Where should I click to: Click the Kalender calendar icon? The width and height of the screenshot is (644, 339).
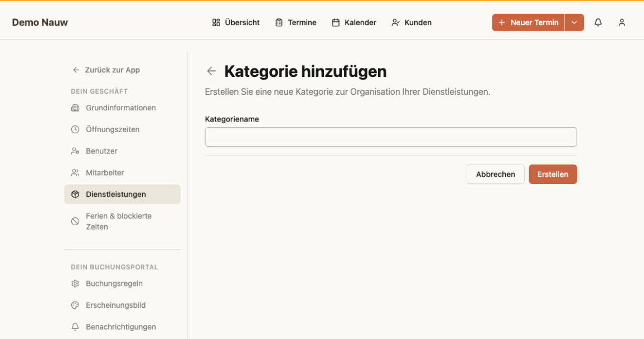[x=336, y=23]
